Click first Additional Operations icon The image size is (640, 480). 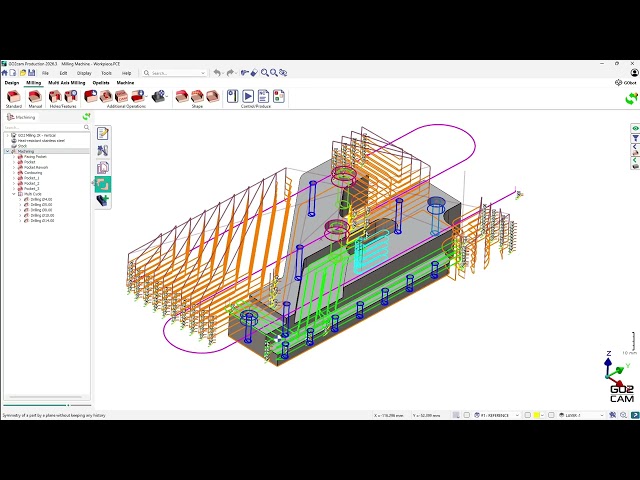coord(91,97)
